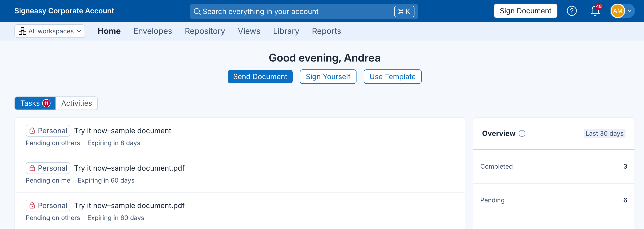Click the ⌘K shortcut badge
644x229 pixels.
(404, 11)
